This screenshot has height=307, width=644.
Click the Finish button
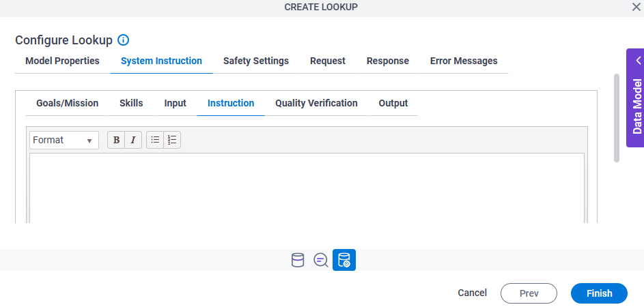(x=599, y=293)
